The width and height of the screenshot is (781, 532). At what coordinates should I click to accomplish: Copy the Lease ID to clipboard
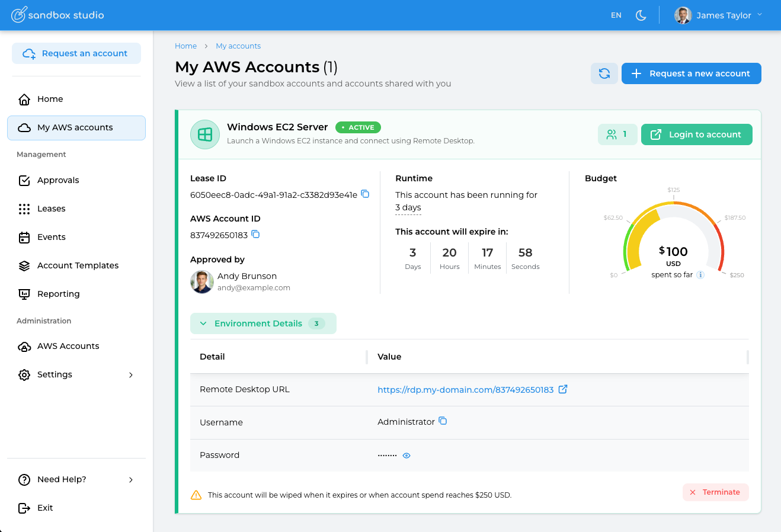click(x=366, y=194)
